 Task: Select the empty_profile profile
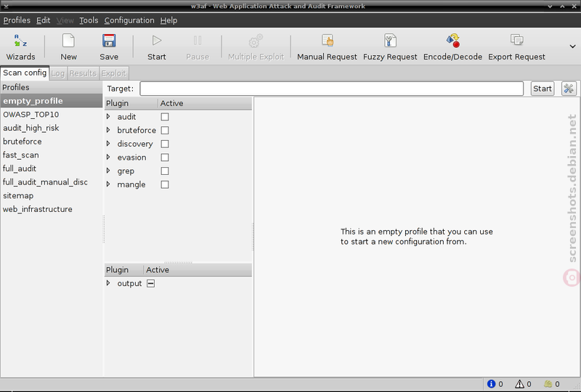[51, 101]
